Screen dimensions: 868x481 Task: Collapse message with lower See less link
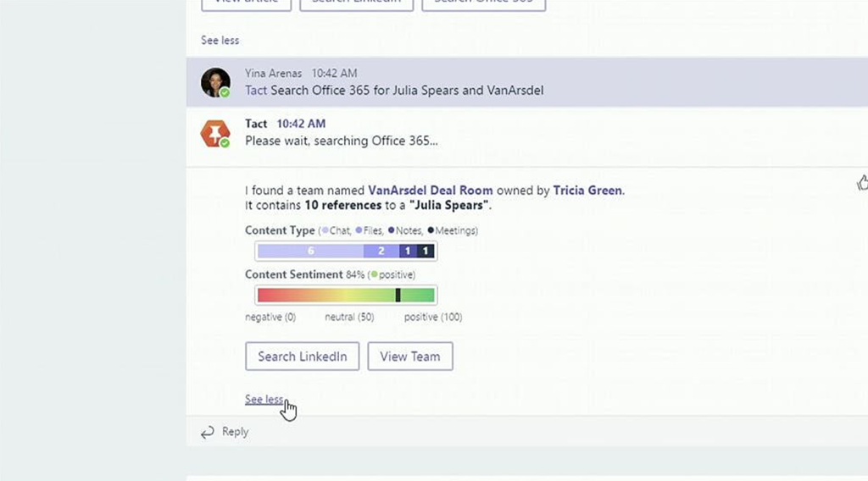click(264, 399)
